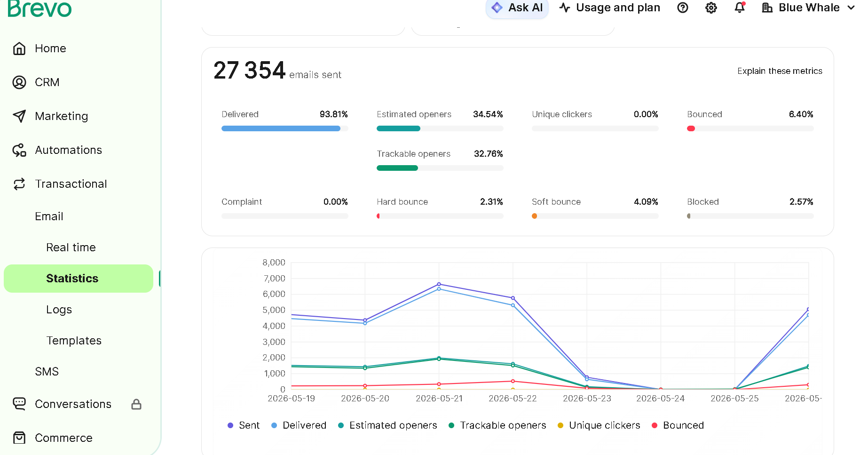Click the Sent data point on 2026-05-21
This screenshot has width=868, height=455.
click(439, 284)
